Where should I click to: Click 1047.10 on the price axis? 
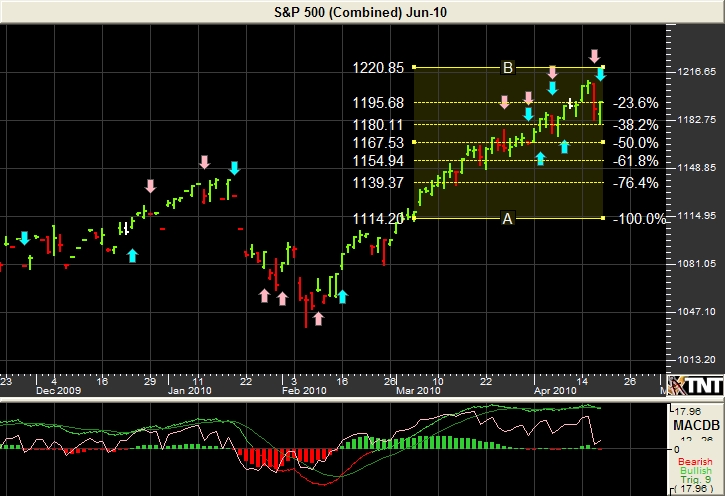tap(696, 312)
